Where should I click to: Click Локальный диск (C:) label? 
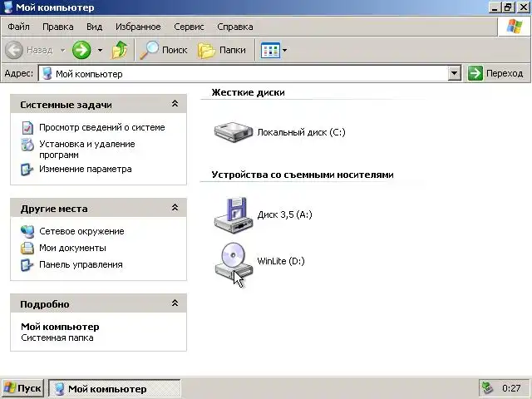(301, 132)
